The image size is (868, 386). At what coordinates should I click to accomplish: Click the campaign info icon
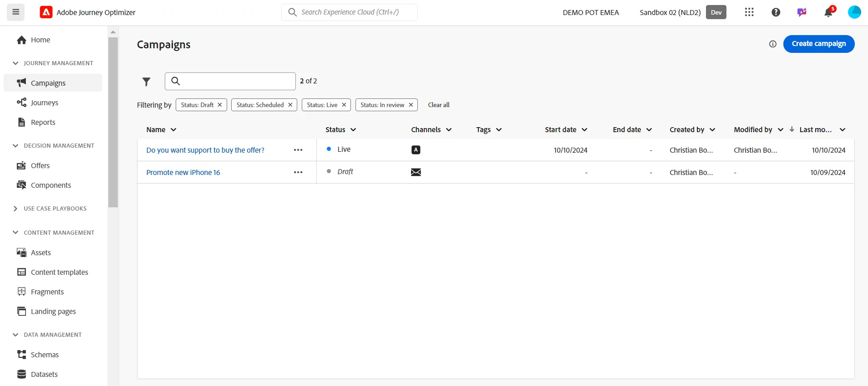point(773,44)
